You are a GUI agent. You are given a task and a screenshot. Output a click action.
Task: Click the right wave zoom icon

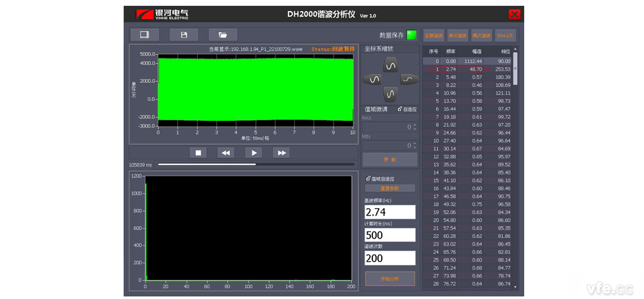(x=410, y=79)
